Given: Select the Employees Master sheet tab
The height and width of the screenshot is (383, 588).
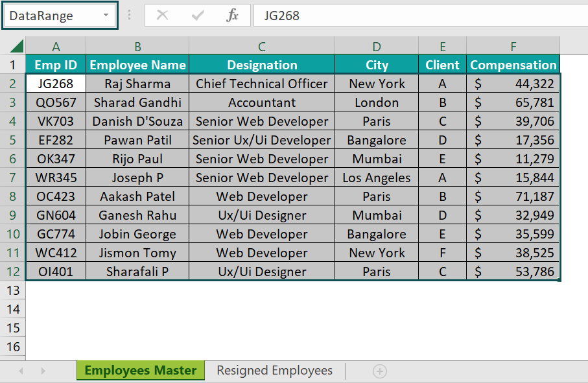Looking at the screenshot, I should [x=140, y=371].
